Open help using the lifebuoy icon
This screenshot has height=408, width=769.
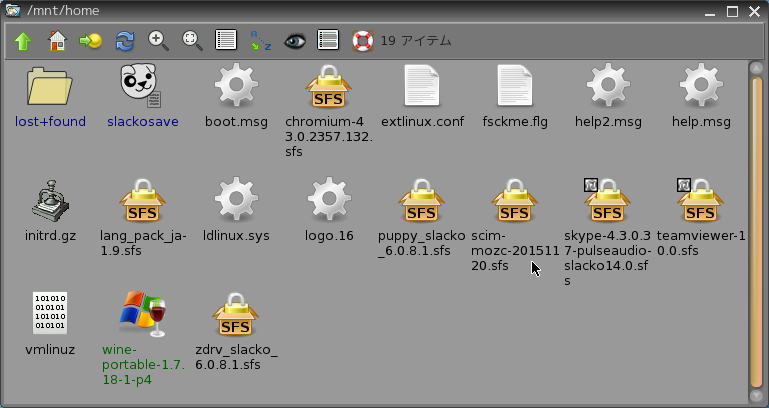(362, 41)
